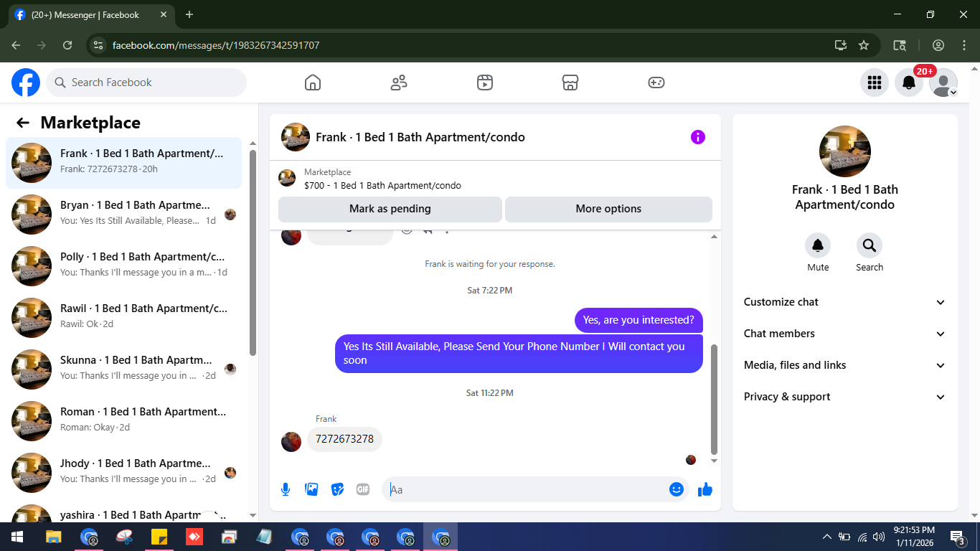Open Frank conversation in list
Image resolution: width=980 pixels, height=551 pixels.
pyautogui.click(x=124, y=163)
